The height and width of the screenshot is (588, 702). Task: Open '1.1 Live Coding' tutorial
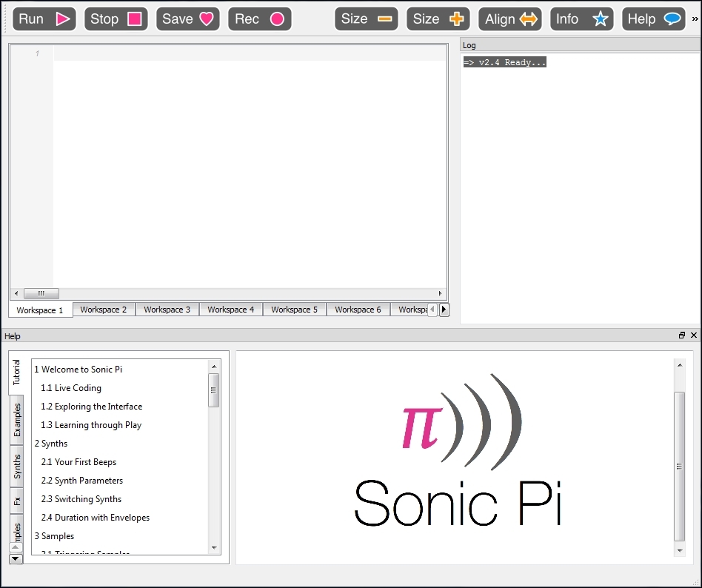71,388
